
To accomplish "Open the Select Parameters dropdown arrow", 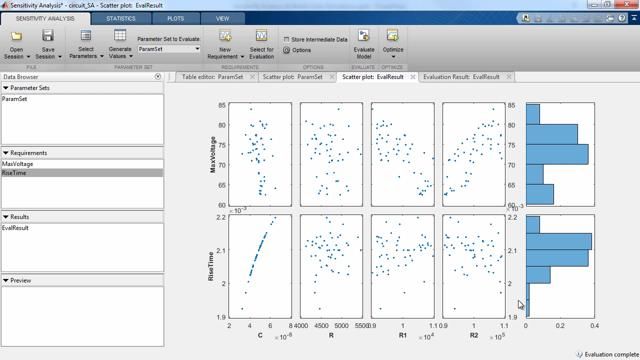I will [101, 56].
